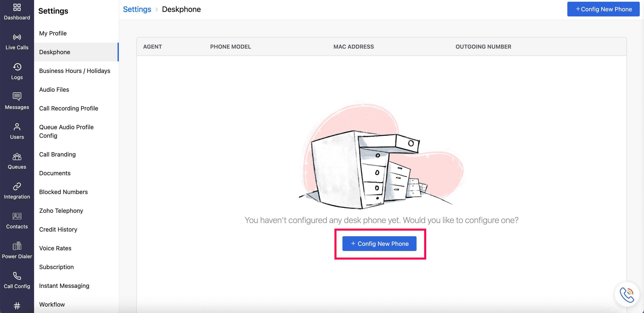Click the Settings breadcrumb link

[137, 9]
